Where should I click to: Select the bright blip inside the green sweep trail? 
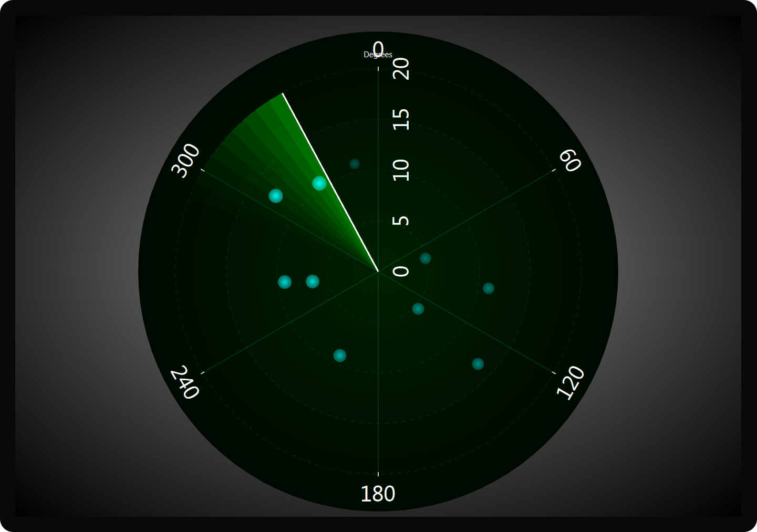point(276,196)
